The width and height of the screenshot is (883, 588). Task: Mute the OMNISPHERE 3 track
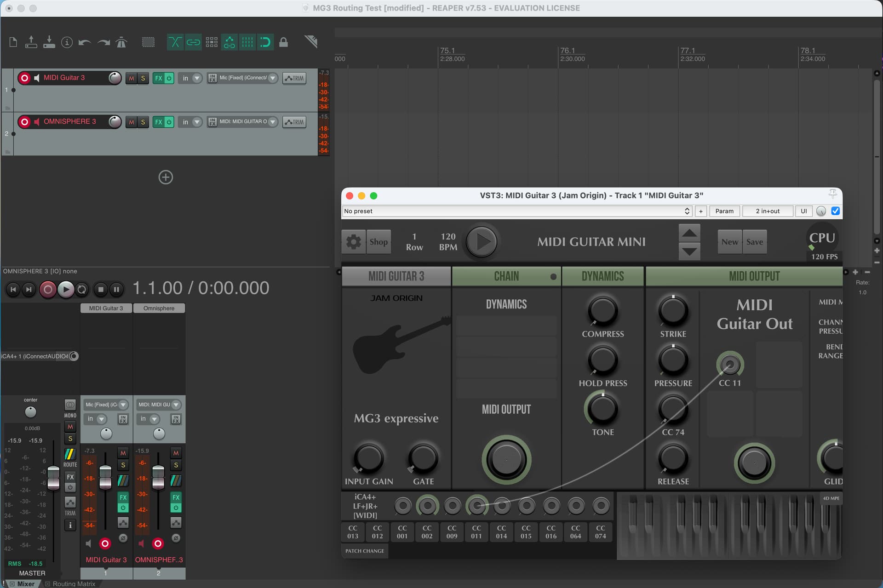click(x=132, y=122)
